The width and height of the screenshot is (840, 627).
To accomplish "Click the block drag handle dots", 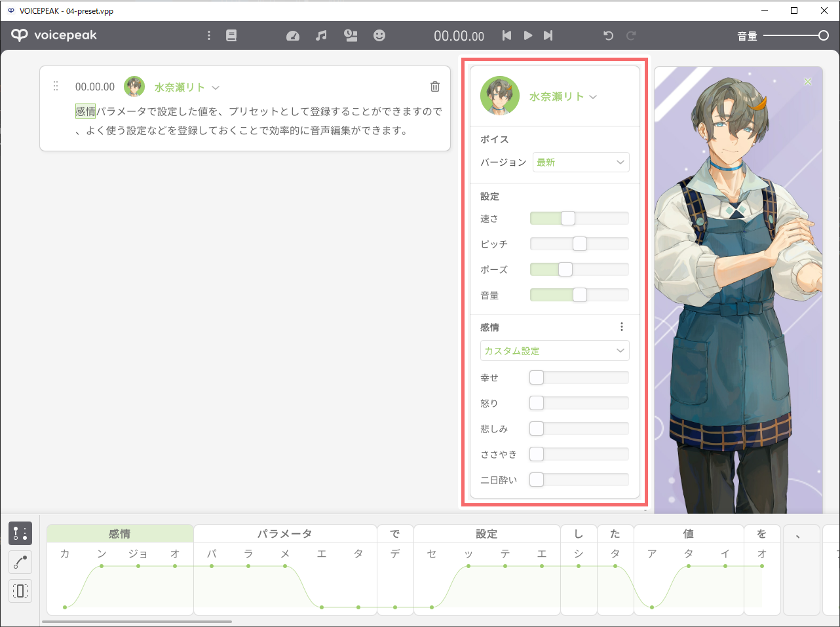I will pyautogui.click(x=56, y=86).
